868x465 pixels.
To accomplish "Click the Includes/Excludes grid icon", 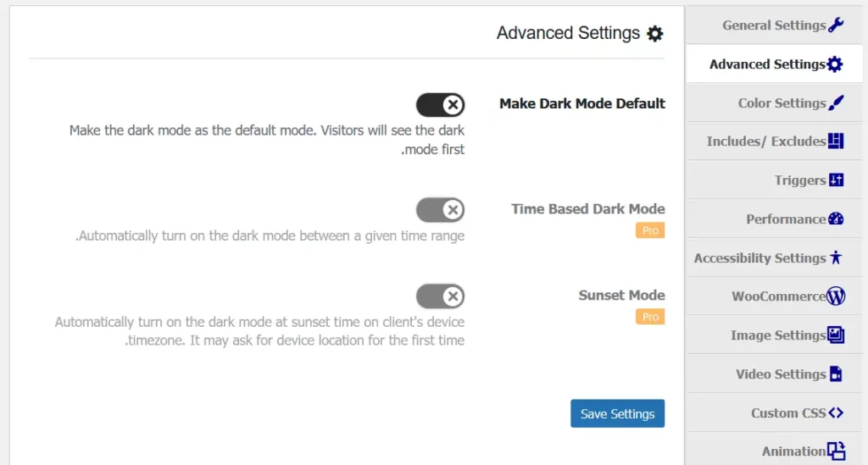I will coord(836,141).
